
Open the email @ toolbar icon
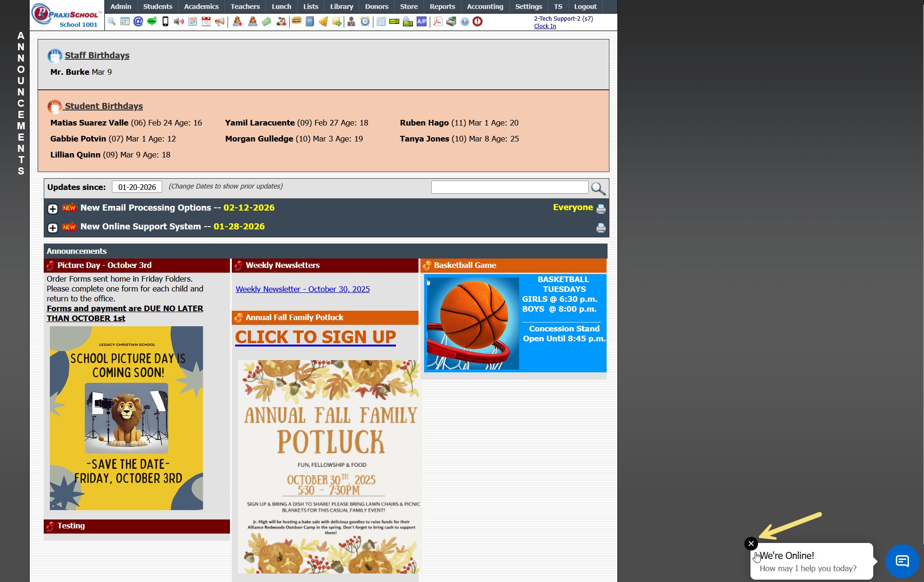pyautogui.click(x=138, y=21)
